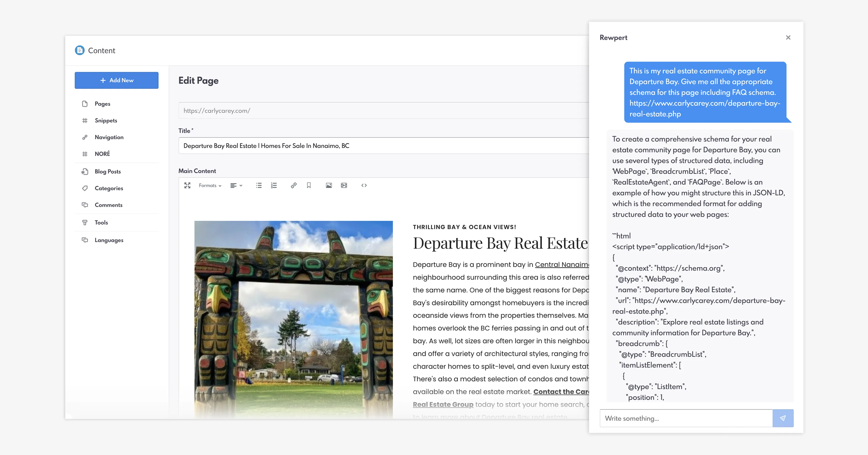Toggle fullscreen editor mode
This screenshot has width=868, height=455.
coord(187,186)
